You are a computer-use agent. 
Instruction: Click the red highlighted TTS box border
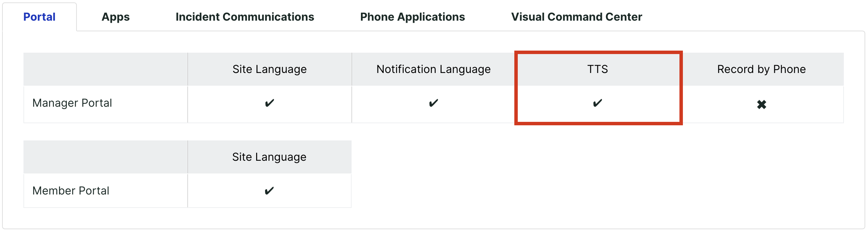click(598, 53)
